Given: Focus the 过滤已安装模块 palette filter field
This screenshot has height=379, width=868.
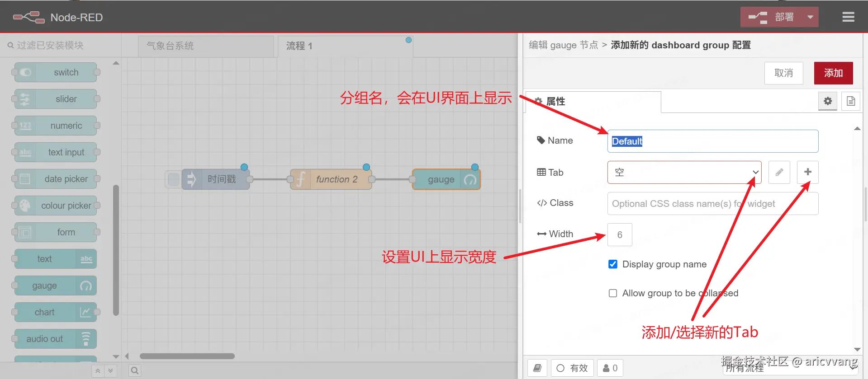Looking at the screenshot, I should (x=61, y=45).
